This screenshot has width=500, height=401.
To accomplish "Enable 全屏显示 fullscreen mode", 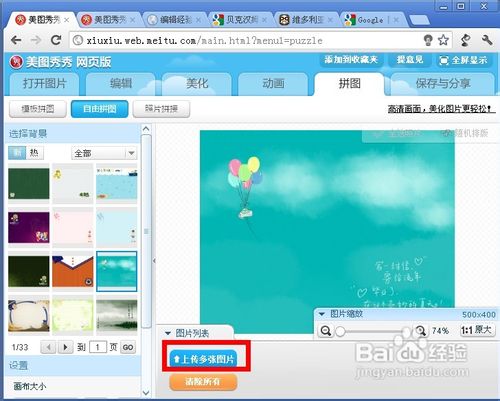I will (x=464, y=60).
